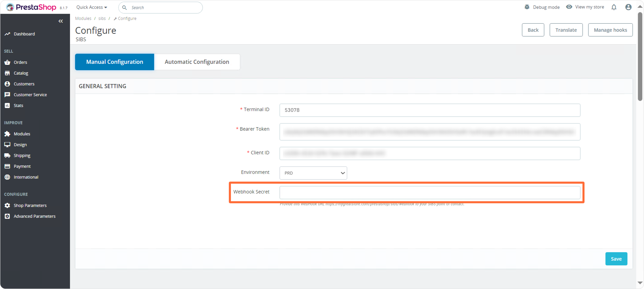Open Advanced Parameters sidebar menu
Image resolution: width=644 pixels, height=289 pixels.
34,216
